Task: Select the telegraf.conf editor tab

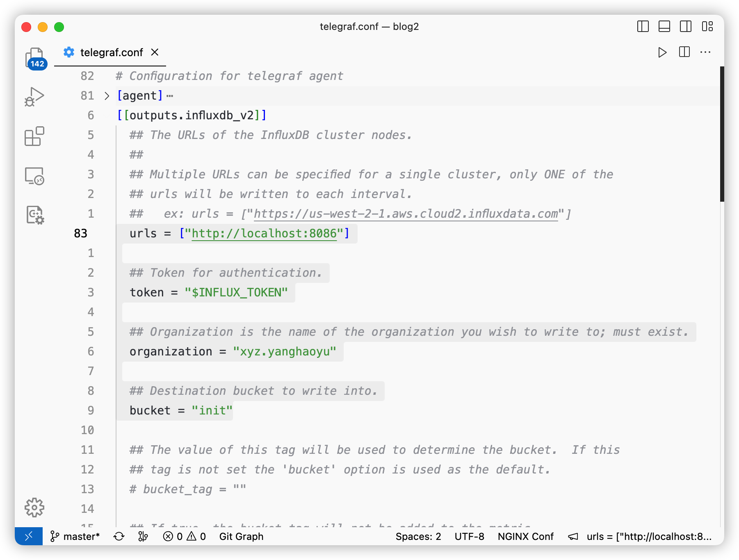Action: coord(111,52)
